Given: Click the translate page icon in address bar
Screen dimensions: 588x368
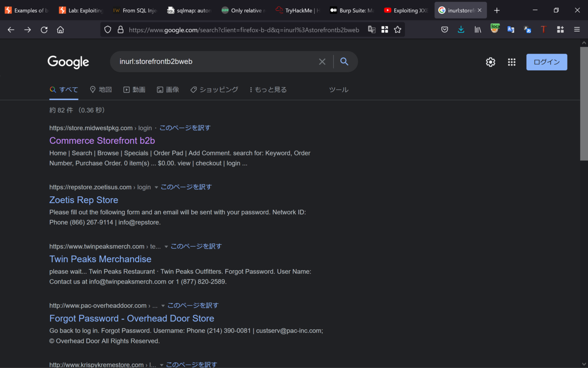Looking at the screenshot, I should tap(372, 30).
